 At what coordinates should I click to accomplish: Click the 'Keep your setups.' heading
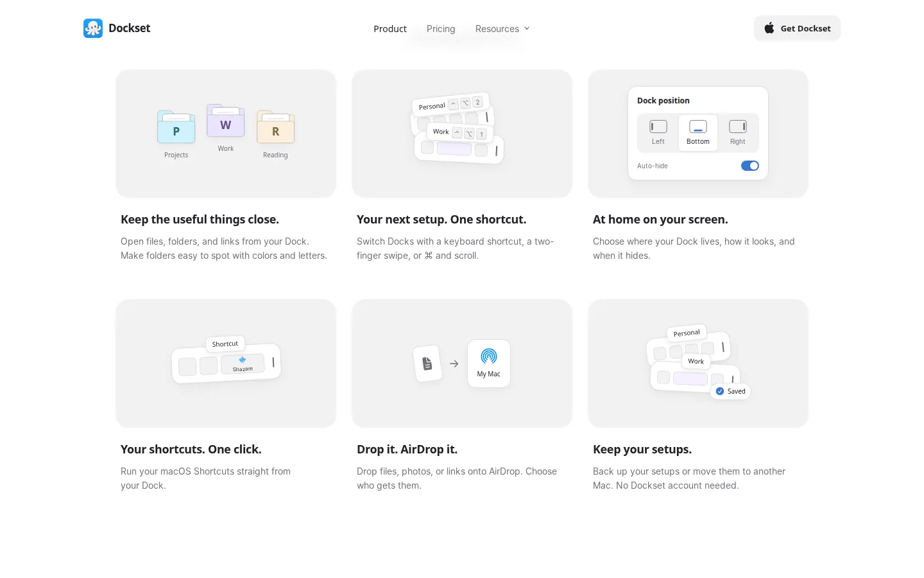(x=642, y=450)
